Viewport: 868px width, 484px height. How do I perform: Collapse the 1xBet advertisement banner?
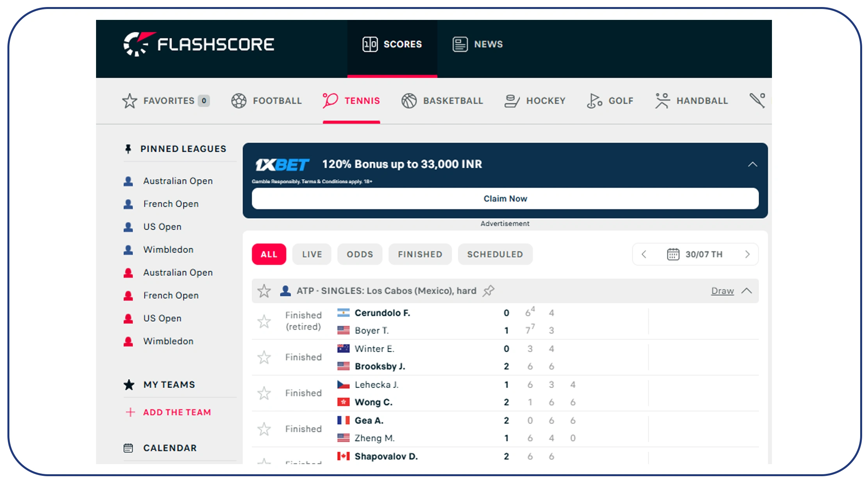pyautogui.click(x=752, y=164)
